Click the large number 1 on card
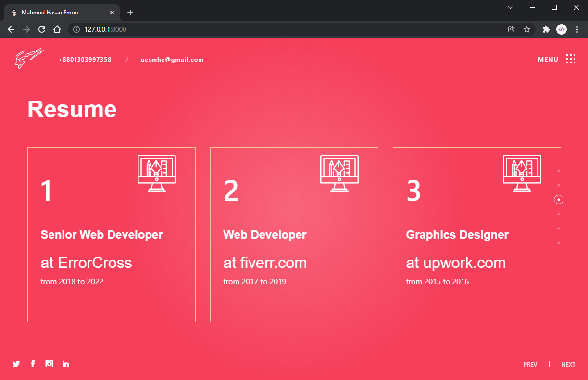The height and width of the screenshot is (380, 588). click(47, 190)
